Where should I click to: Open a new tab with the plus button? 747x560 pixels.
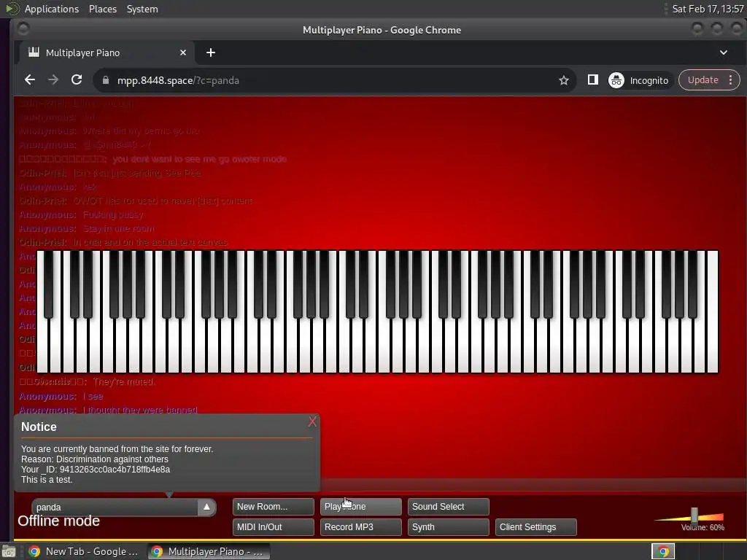pos(211,52)
